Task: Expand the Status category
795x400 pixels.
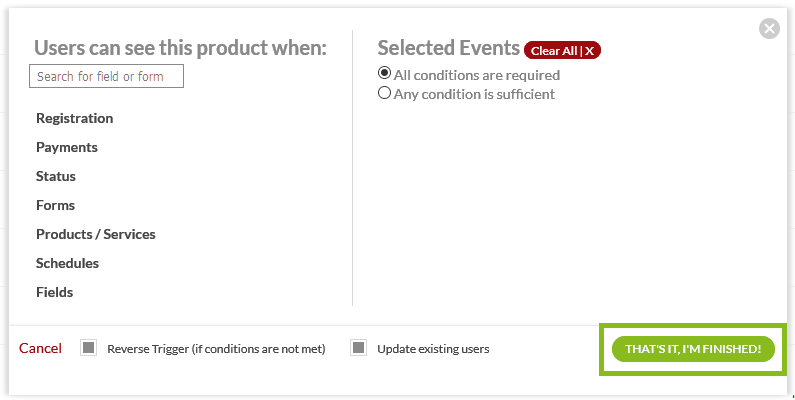Action: click(x=56, y=176)
